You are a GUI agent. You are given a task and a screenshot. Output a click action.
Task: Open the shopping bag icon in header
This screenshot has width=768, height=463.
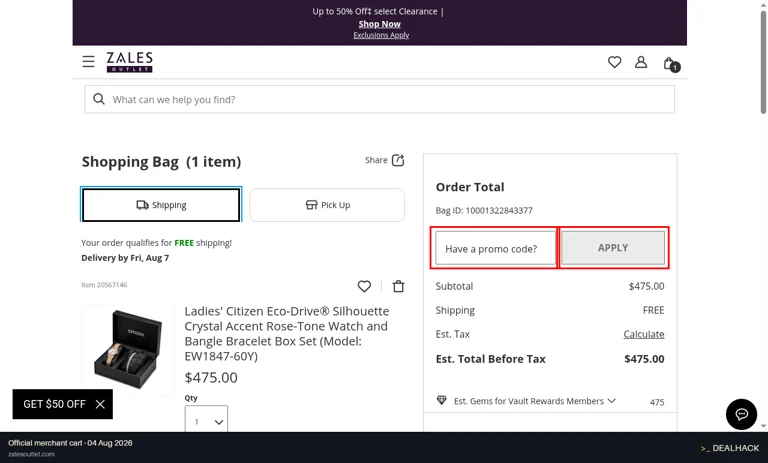point(671,64)
